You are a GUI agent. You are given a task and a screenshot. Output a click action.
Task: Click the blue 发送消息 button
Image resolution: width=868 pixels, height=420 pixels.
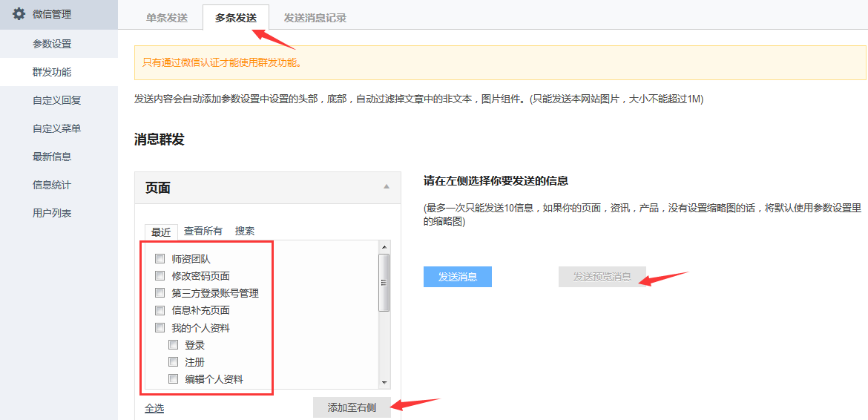pyautogui.click(x=458, y=277)
